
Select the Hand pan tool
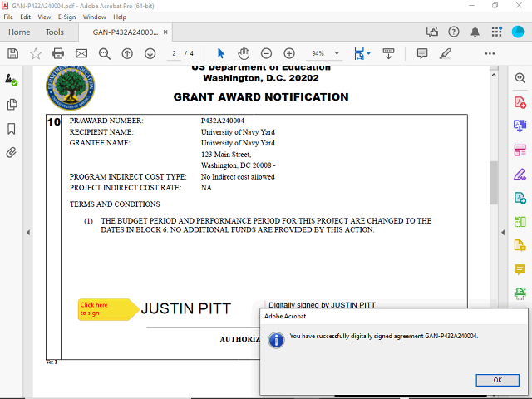click(244, 53)
